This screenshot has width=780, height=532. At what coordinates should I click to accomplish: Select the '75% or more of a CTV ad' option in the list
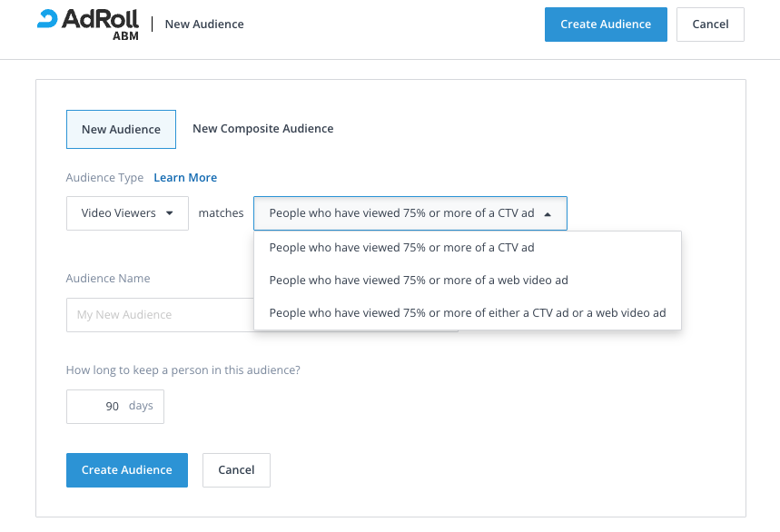[x=401, y=247]
